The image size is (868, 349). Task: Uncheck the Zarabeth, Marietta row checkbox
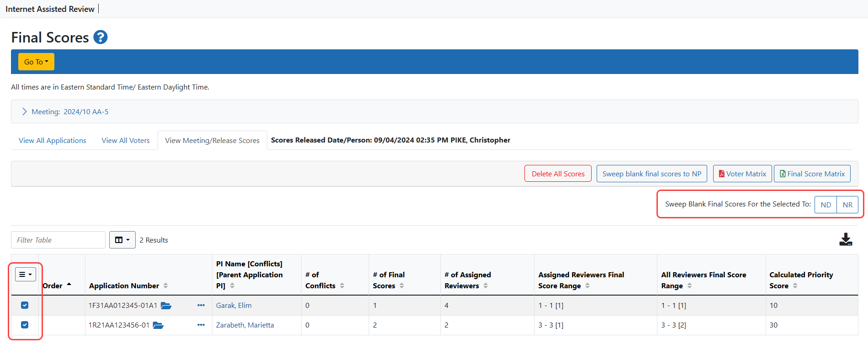point(25,325)
